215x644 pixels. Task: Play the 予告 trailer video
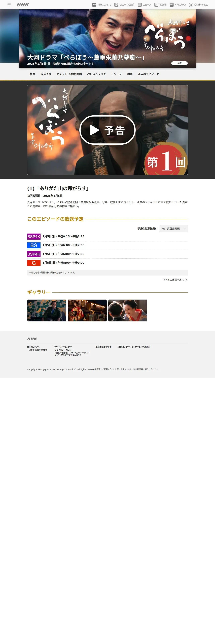pos(107,130)
